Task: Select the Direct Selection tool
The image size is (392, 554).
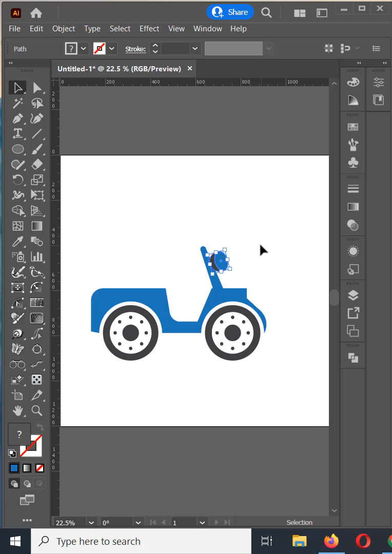Action: pos(37,88)
